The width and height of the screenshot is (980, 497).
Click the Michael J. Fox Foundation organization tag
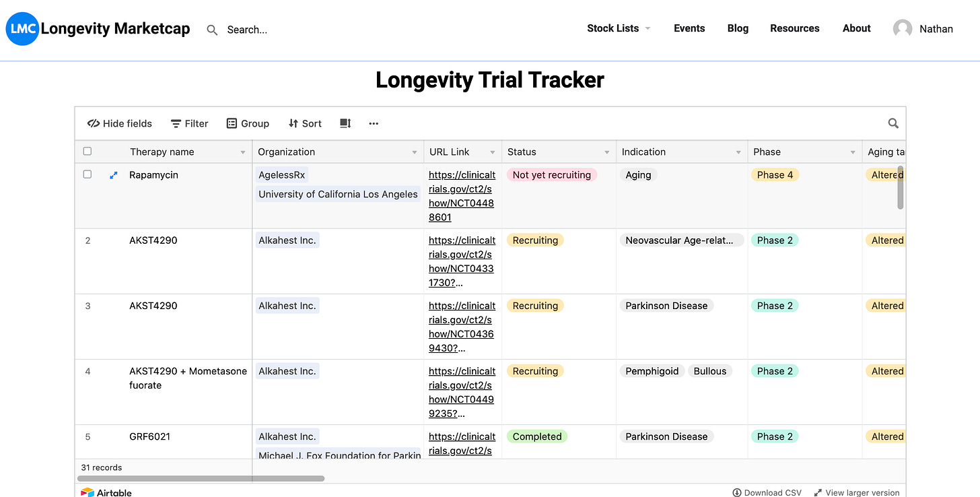click(338, 454)
